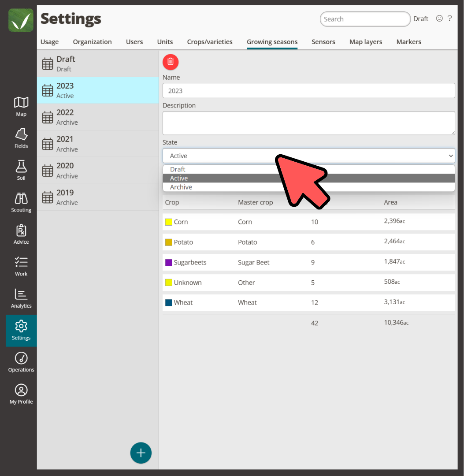The height and width of the screenshot is (476, 464).
Task: Click the Other master crop cell
Action: click(x=246, y=283)
